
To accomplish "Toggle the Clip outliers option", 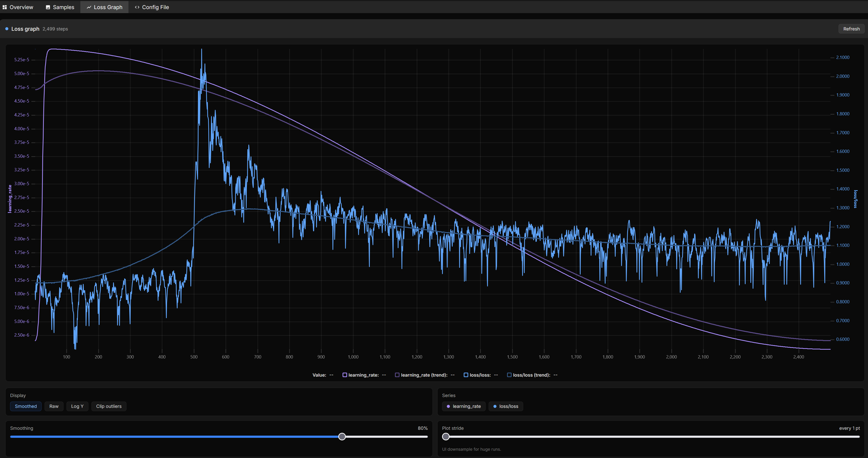I will pyautogui.click(x=109, y=406).
